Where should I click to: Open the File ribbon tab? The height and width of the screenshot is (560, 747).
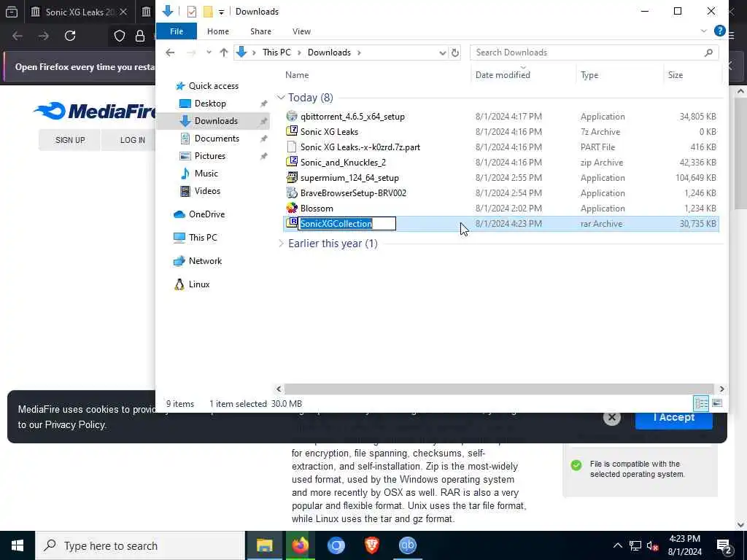pyautogui.click(x=177, y=31)
